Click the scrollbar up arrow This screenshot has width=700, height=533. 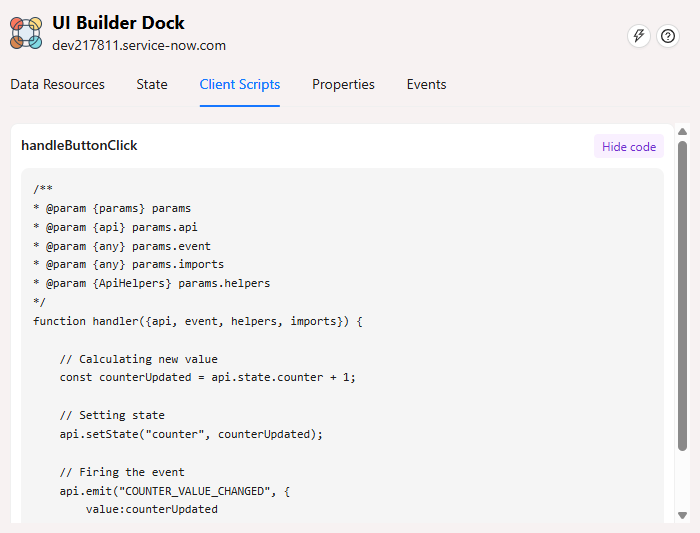pyautogui.click(x=683, y=131)
